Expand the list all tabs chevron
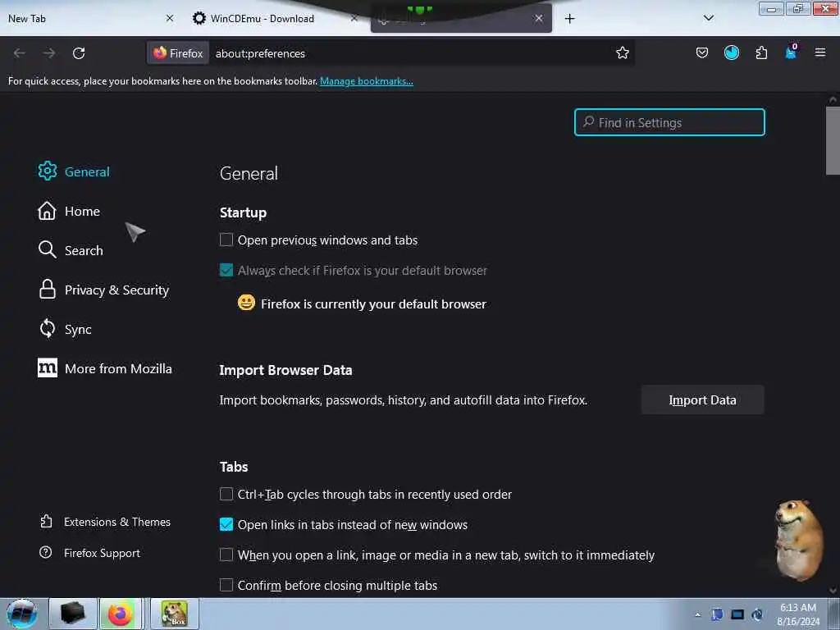 coord(708,18)
